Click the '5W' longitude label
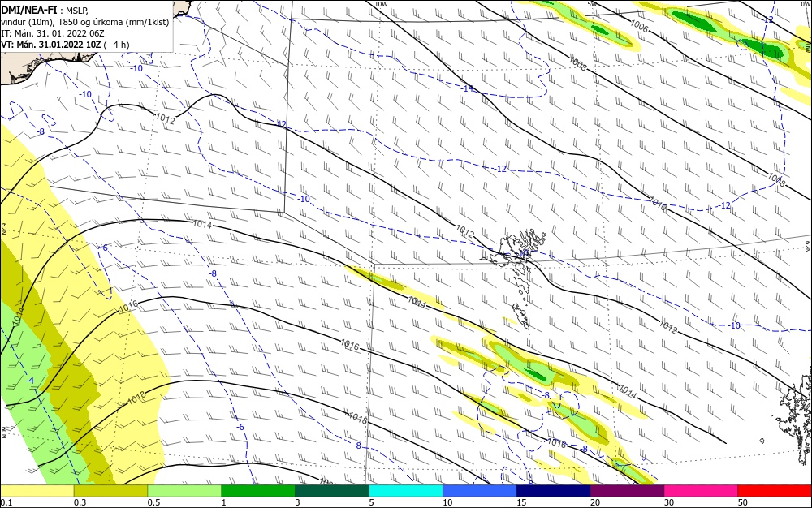The image size is (812, 508). (592, 4)
